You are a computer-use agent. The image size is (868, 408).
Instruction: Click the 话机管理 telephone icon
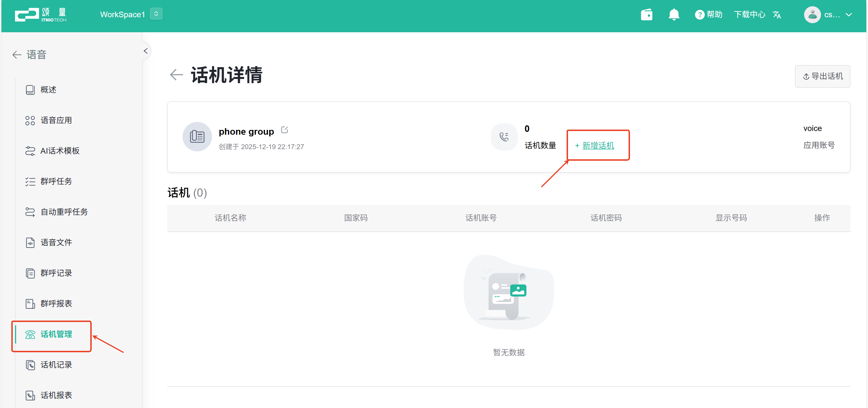tap(30, 334)
